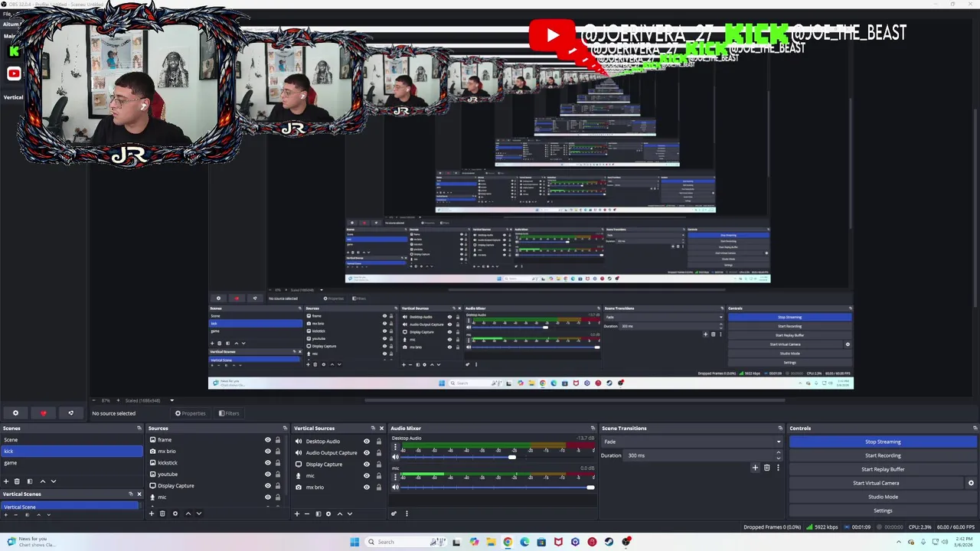Click Start Recording button

coord(883,455)
